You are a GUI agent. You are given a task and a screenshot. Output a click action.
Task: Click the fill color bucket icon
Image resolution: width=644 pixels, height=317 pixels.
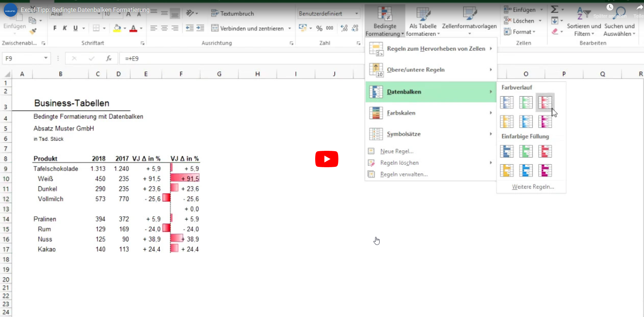pos(117,28)
